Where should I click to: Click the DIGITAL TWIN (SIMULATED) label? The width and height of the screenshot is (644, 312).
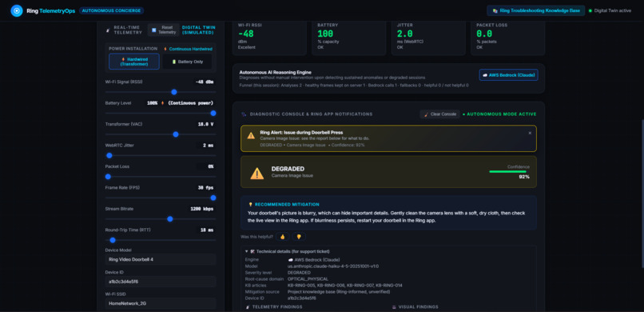point(198,30)
